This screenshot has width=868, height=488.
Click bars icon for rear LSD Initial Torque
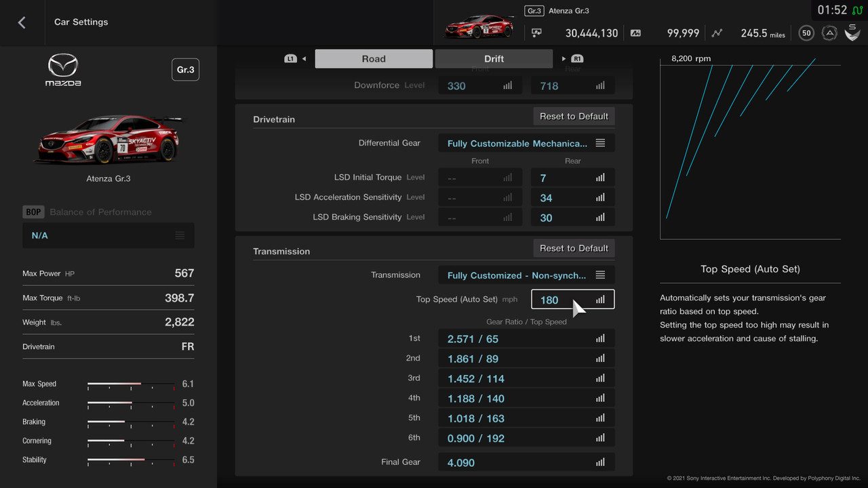coord(600,178)
